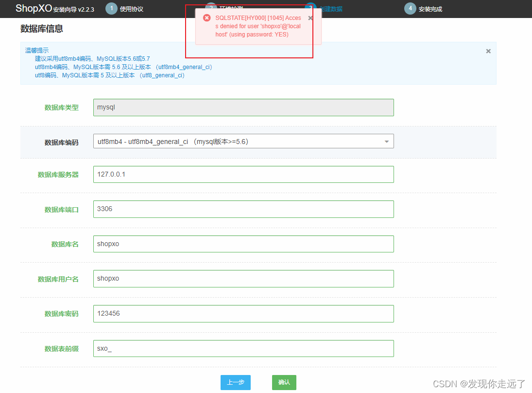Screen dimensions: 532x393
Task: Click tip line mentioning utf8mb4_general_ci
Action: pyautogui.click(x=123, y=67)
